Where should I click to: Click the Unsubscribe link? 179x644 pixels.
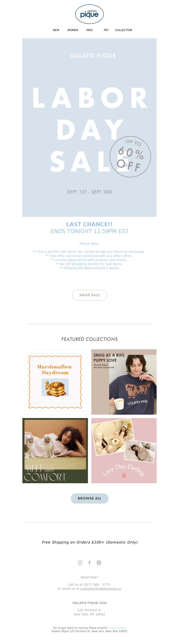point(116,628)
